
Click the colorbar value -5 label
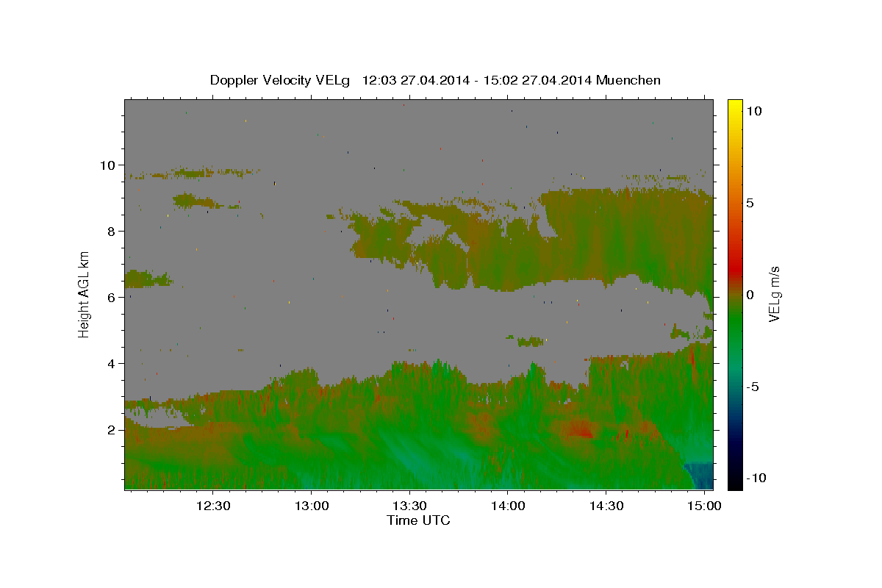point(753,386)
